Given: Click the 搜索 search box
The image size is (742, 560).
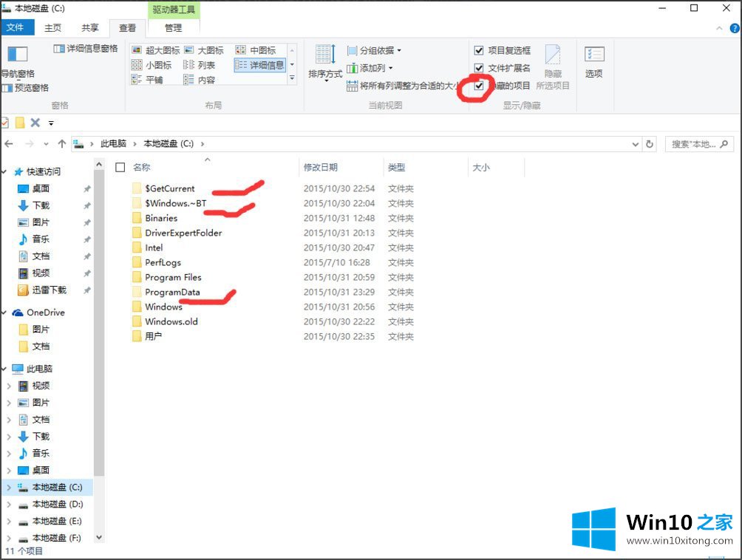Looking at the screenshot, I should (698, 144).
